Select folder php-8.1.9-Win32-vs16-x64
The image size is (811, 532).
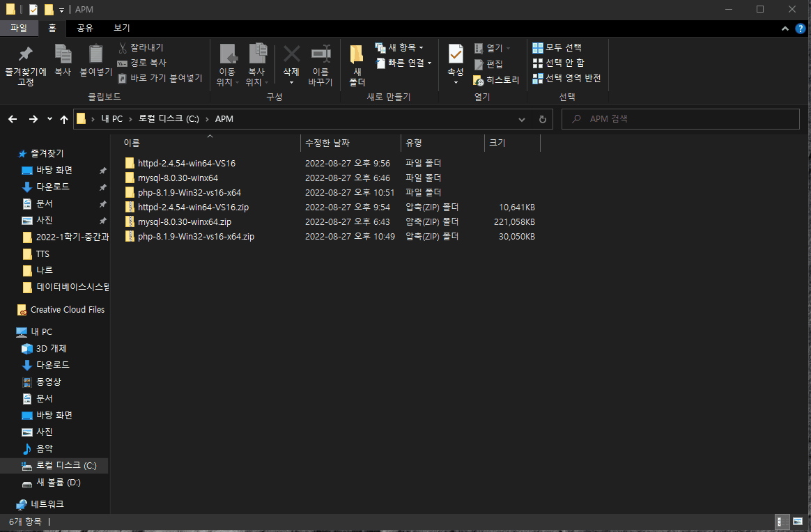190,192
